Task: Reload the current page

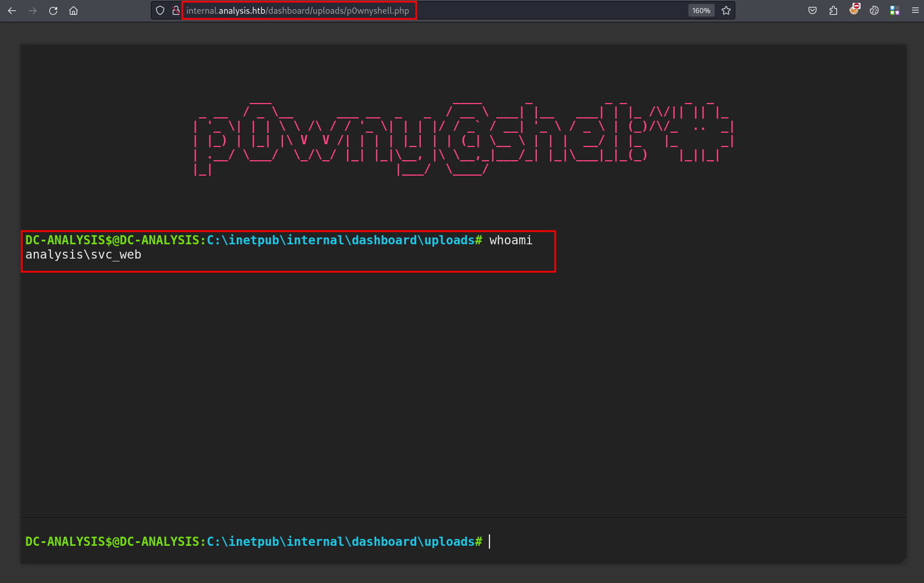Action: pos(53,10)
